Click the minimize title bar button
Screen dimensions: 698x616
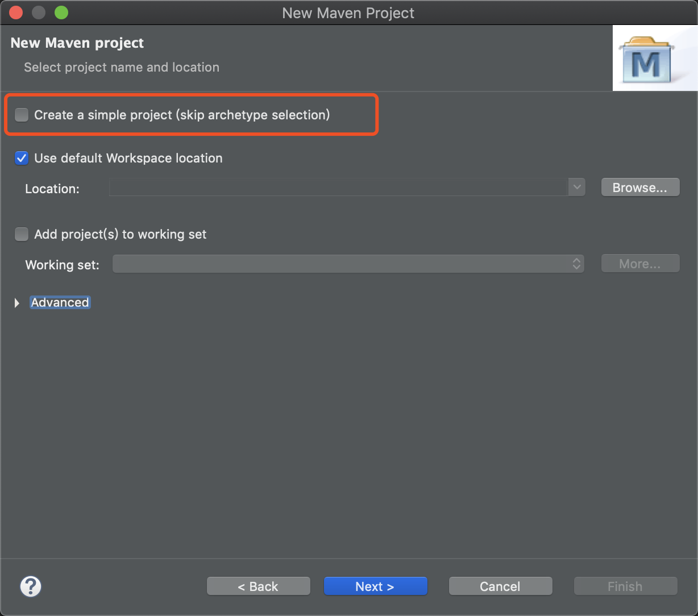[39, 13]
